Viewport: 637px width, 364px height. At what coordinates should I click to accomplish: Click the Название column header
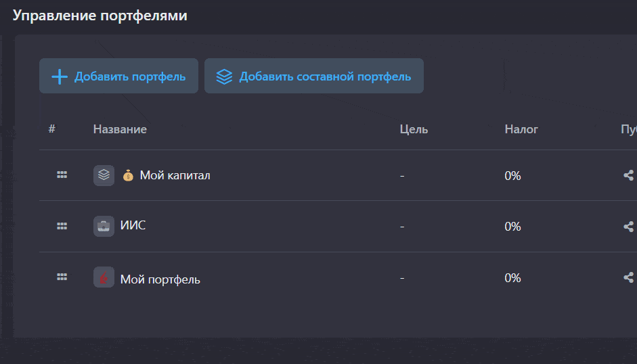pyautogui.click(x=120, y=129)
